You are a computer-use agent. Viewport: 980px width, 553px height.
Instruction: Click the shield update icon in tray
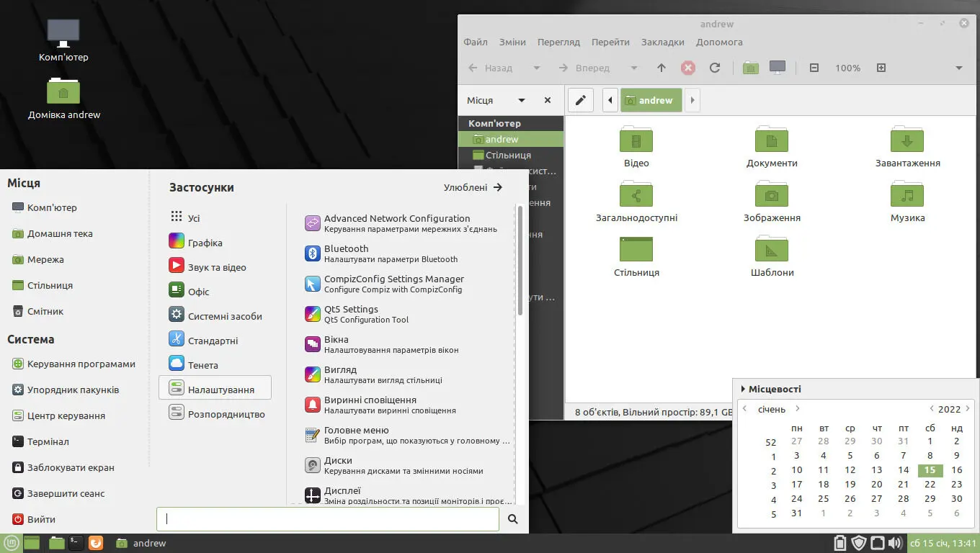click(x=858, y=543)
